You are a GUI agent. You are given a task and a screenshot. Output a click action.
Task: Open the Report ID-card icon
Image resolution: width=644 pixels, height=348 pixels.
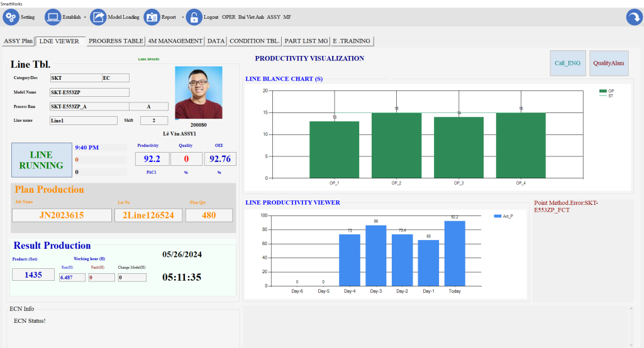click(152, 17)
